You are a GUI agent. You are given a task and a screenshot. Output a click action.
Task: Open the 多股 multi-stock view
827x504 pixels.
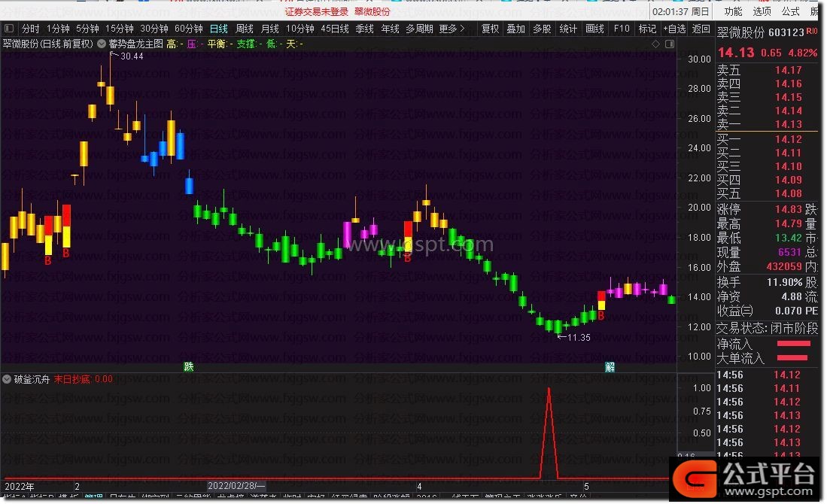coord(542,29)
